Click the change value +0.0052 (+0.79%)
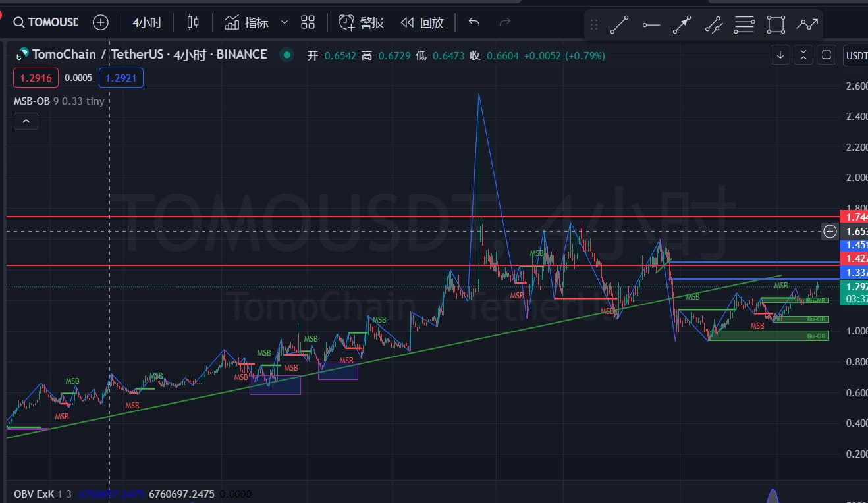Viewport: 868px width, 503px height. 564,55
